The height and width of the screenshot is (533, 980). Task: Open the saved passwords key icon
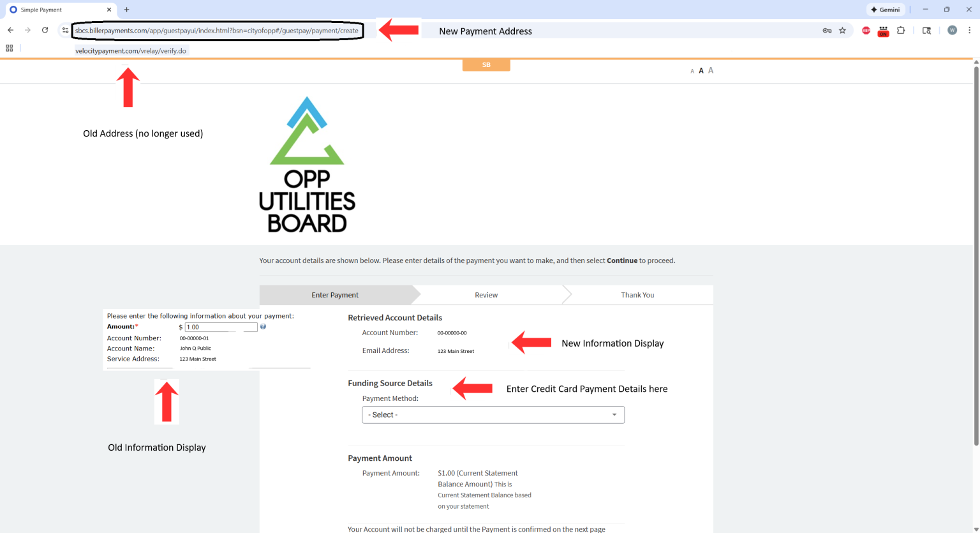pyautogui.click(x=827, y=31)
